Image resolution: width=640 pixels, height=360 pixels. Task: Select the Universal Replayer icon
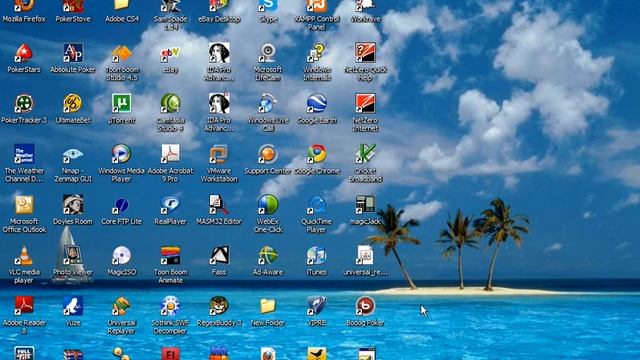[122, 306]
